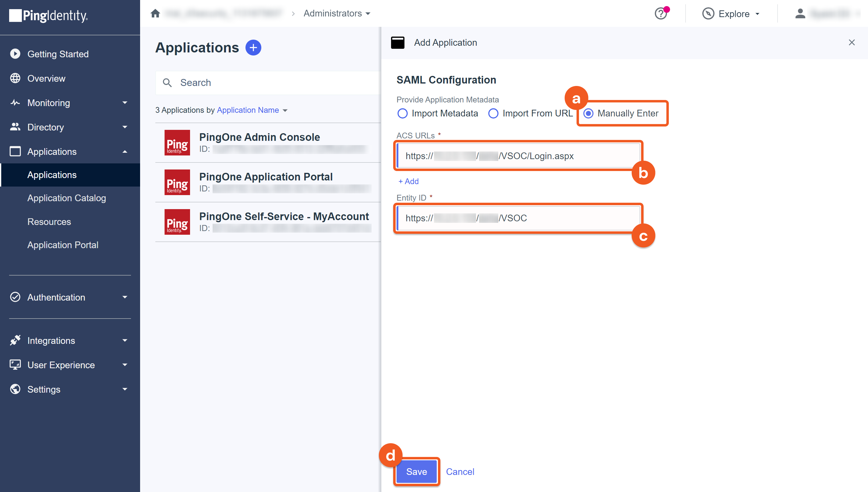This screenshot has width=868, height=492.
Task: Open Application Portal submenu item
Action: tap(63, 245)
